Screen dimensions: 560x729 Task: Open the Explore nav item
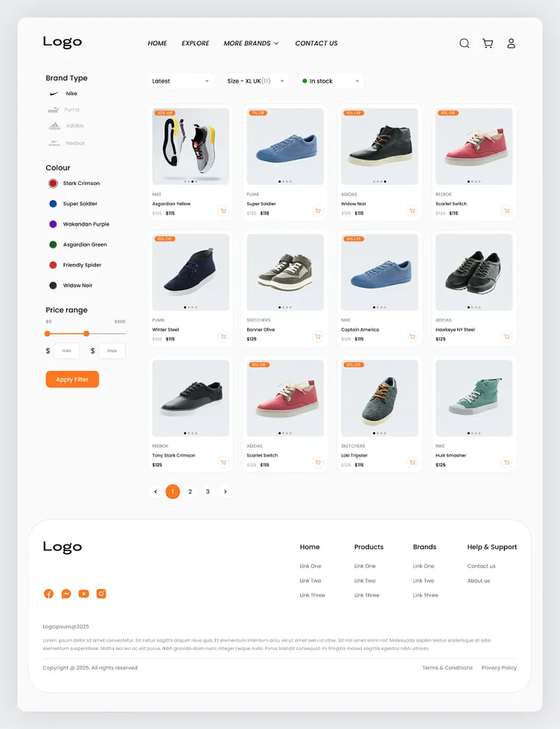(x=195, y=43)
